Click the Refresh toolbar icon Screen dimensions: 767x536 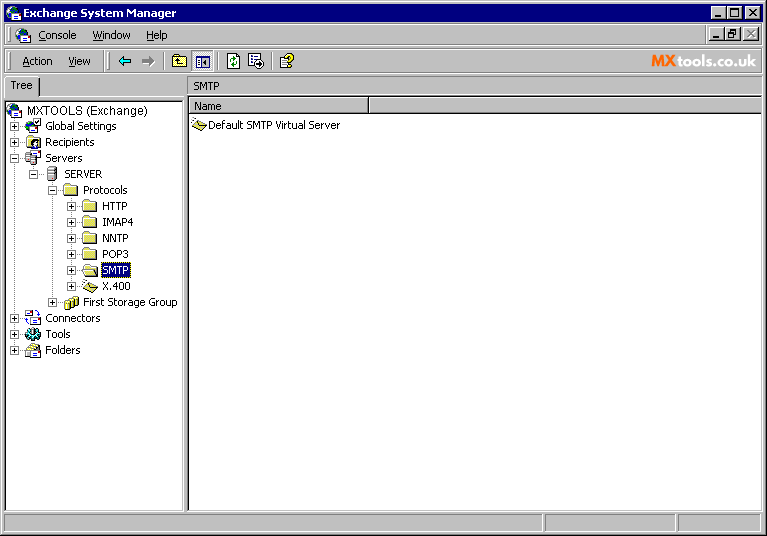[233, 61]
